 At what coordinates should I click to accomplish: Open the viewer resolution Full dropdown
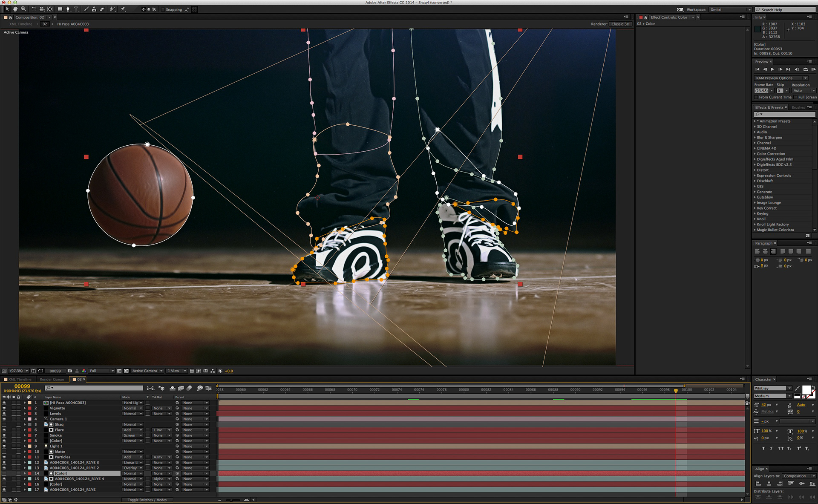coord(101,371)
